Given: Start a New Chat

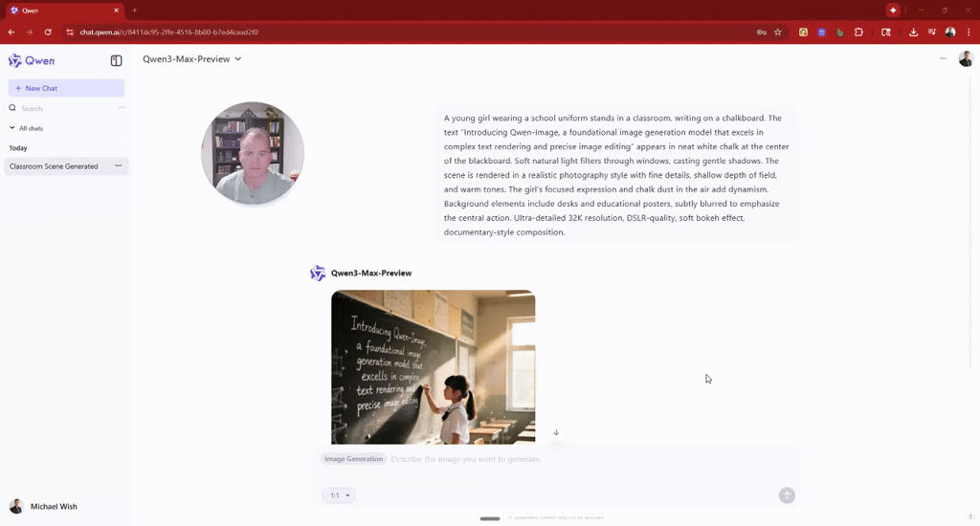Looking at the screenshot, I should click(x=66, y=88).
